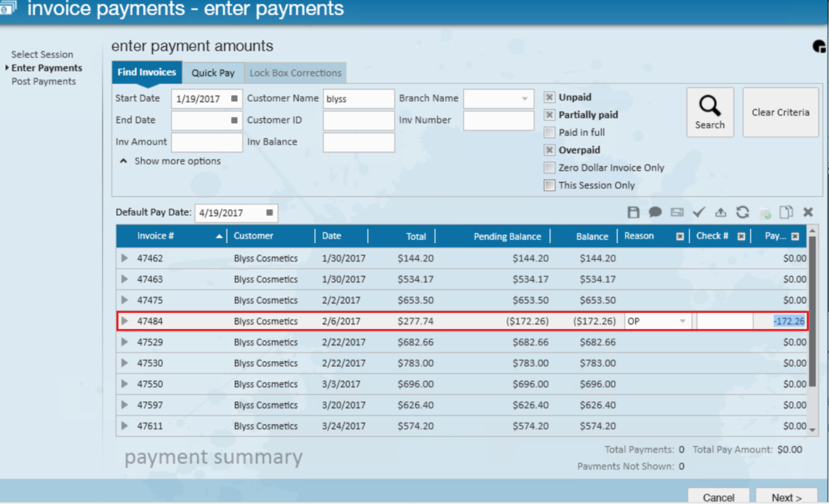Open the comment bubble icon in grid toolbar

pos(655,212)
